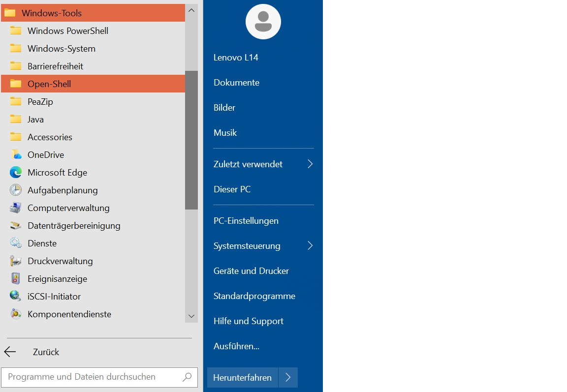Image resolution: width=567 pixels, height=392 pixels.
Task: Open Systemsteuerung menu item
Action: pos(263,246)
